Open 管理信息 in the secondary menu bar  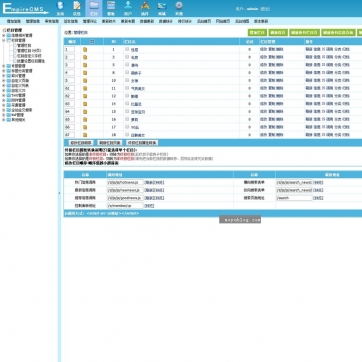tap(33, 21)
